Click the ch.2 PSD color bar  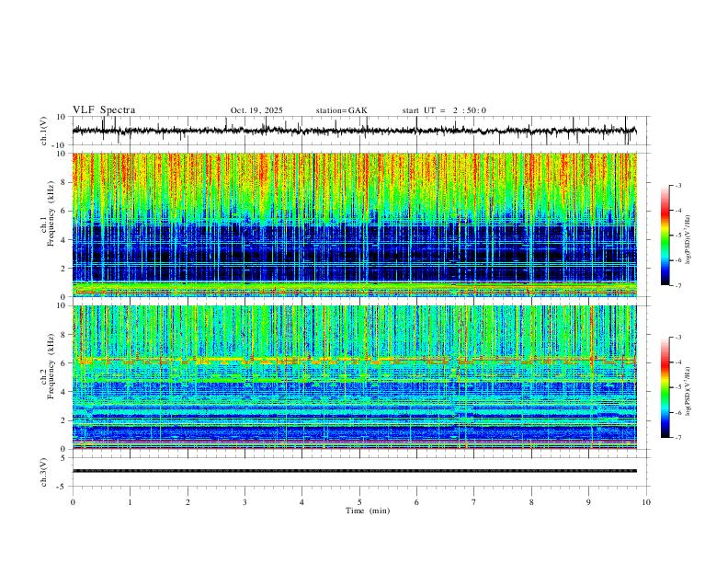(x=665, y=387)
